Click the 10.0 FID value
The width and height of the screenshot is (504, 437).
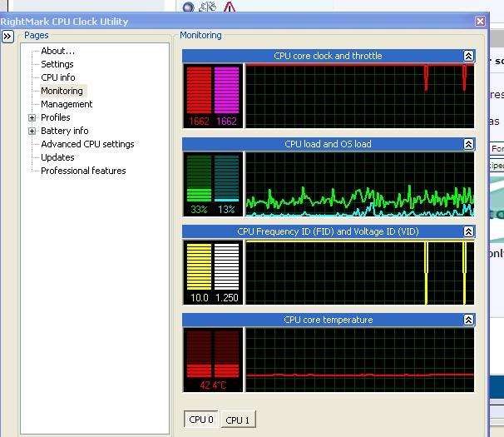pyautogui.click(x=200, y=298)
